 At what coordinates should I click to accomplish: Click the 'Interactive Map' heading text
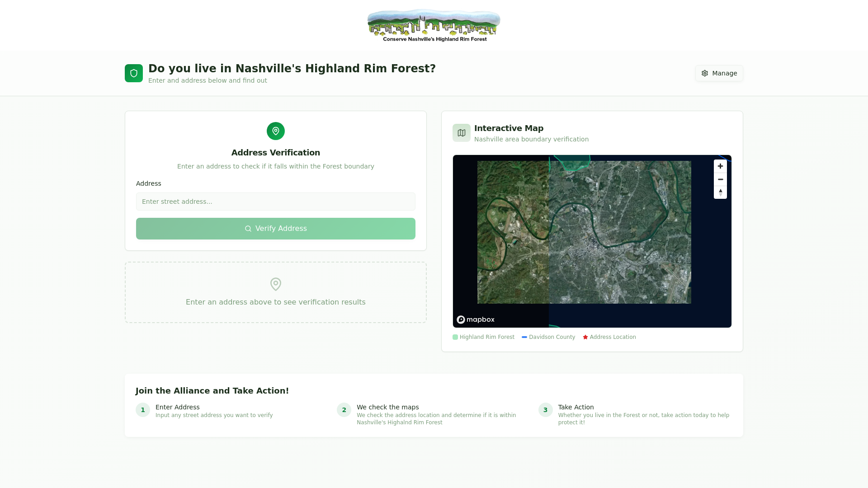509,128
